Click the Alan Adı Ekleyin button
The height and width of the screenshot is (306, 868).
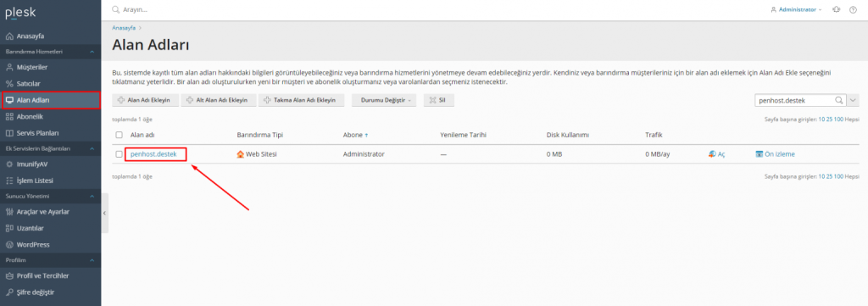[147, 100]
